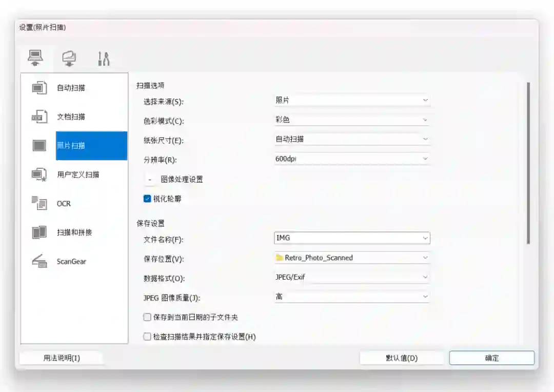554x392 pixels.
Task: Open the 色彩模式 dropdown showing 彩色
Action: pyautogui.click(x=352, y=120)
